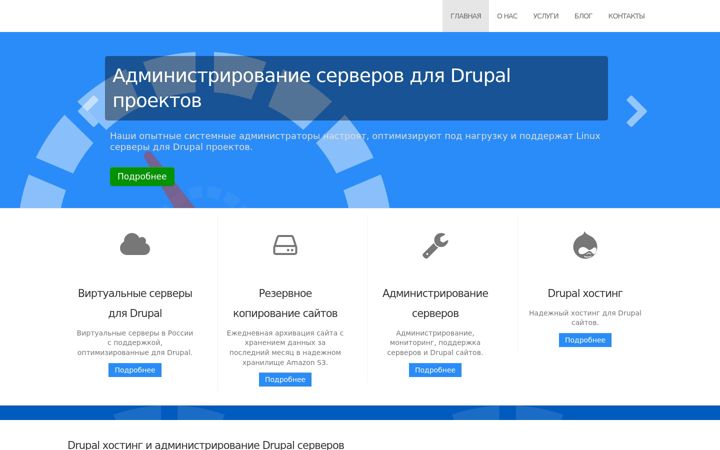
Task: Go to previous slide with left chevron
Action: [88, 111]
